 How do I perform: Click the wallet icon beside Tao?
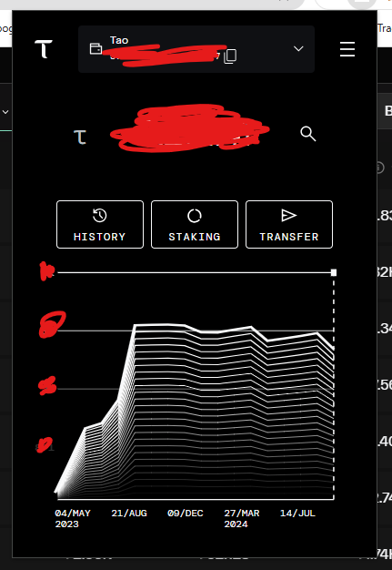coord(95,48)
